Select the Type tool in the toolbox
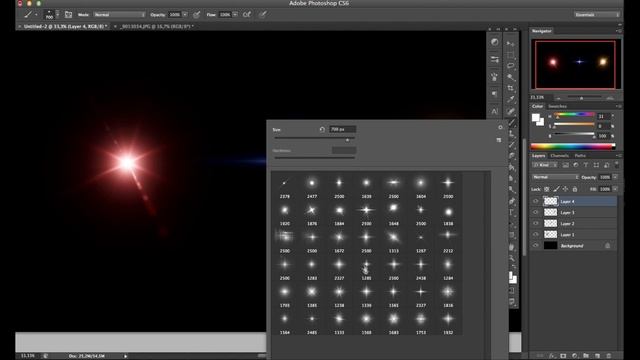Viewport: 640px width, 360px height. click(x=512, y=213)
